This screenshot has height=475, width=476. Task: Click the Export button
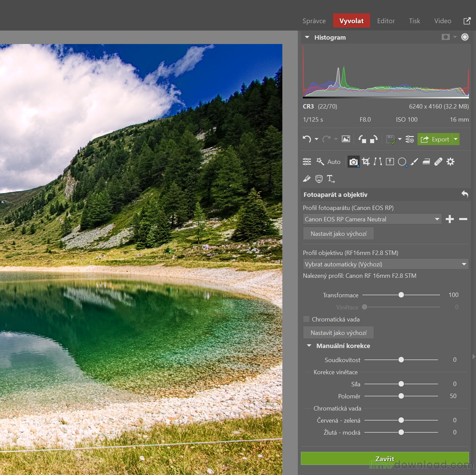pos(435,139)
